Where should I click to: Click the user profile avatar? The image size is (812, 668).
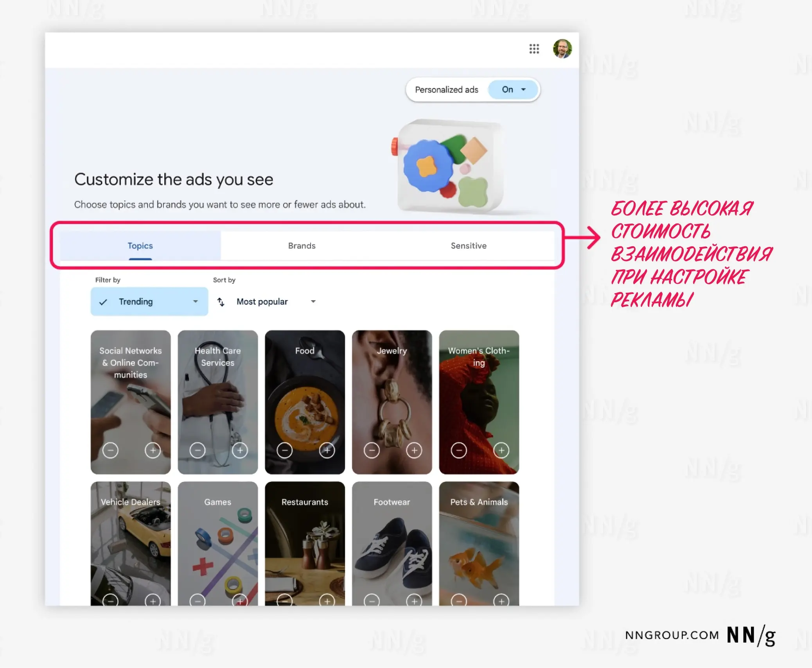562,49
